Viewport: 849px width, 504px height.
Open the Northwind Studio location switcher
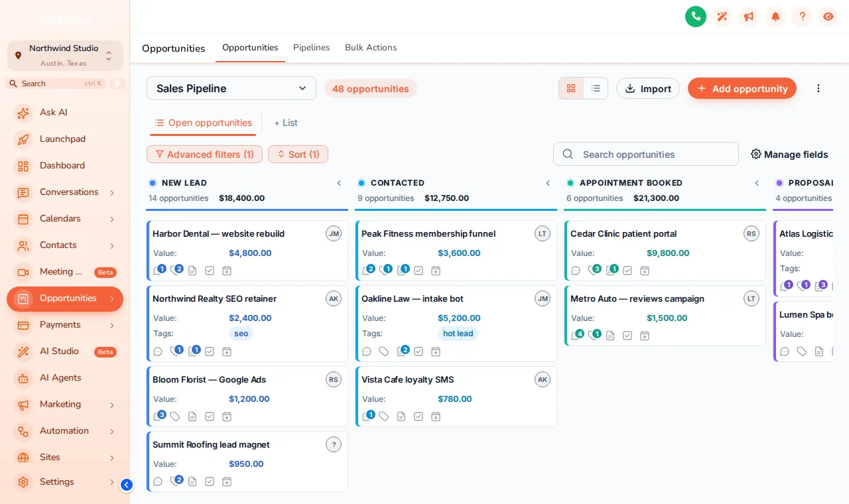[65, 56]
